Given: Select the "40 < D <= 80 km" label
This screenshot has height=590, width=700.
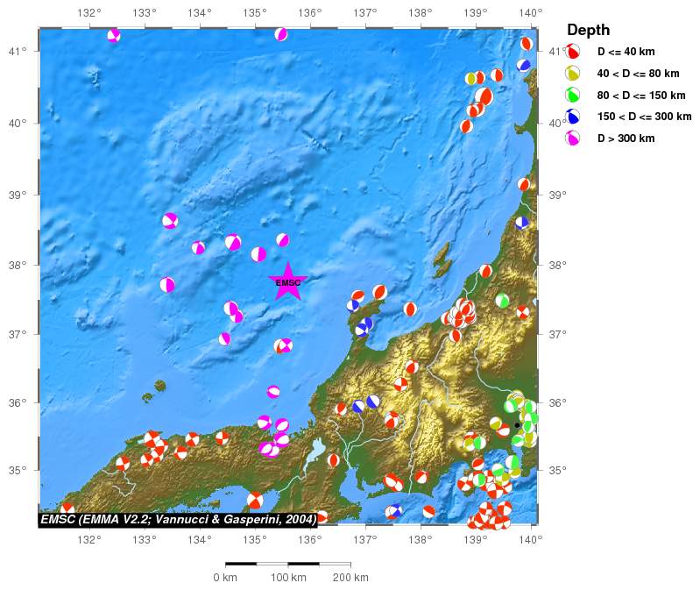Looking at the screenshot, I should point(638,74).
